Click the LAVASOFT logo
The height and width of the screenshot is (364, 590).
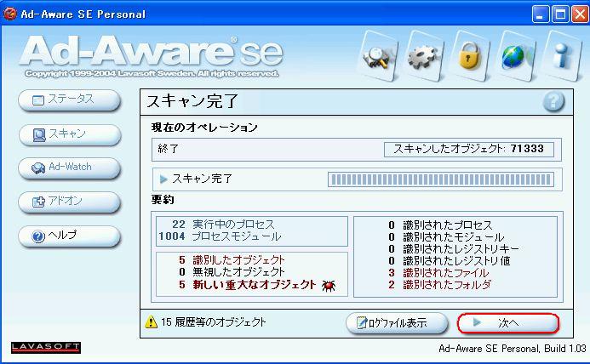(46, 348)
